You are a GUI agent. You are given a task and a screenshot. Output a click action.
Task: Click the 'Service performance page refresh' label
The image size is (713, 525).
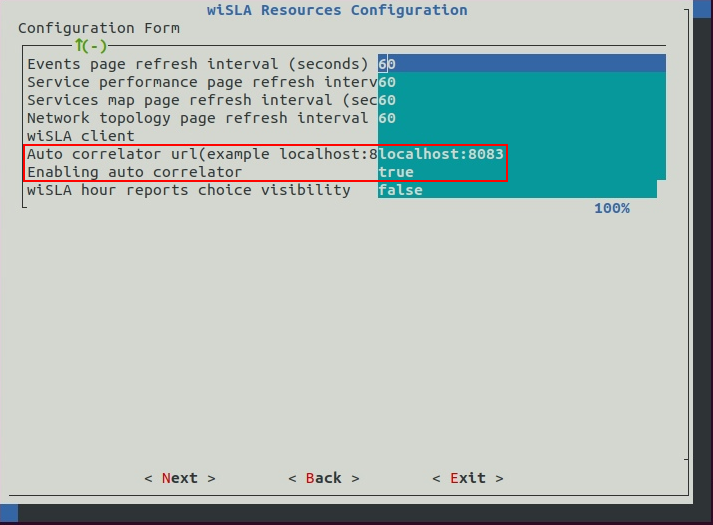(202, 82)
